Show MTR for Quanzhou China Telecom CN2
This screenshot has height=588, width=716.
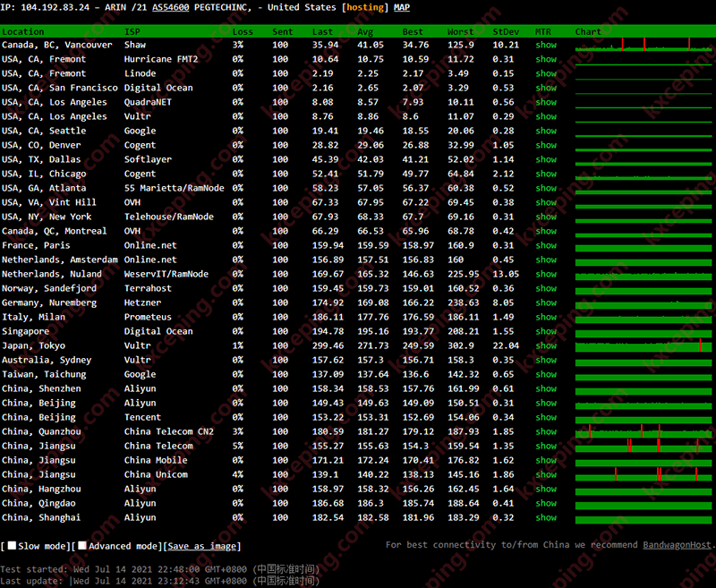546,431
